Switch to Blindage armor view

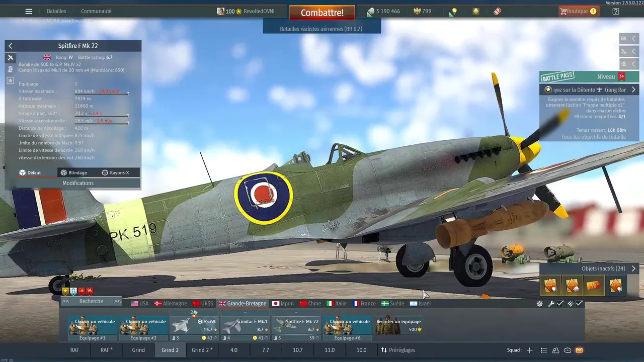click(x=74, y=172)
